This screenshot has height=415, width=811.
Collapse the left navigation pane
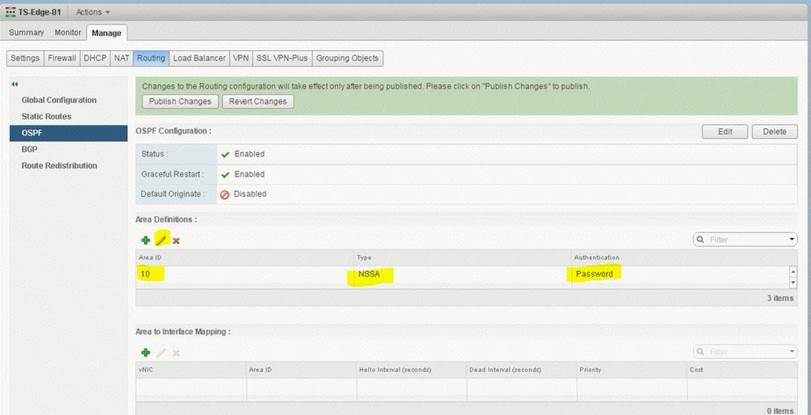[x=14, y=83]
